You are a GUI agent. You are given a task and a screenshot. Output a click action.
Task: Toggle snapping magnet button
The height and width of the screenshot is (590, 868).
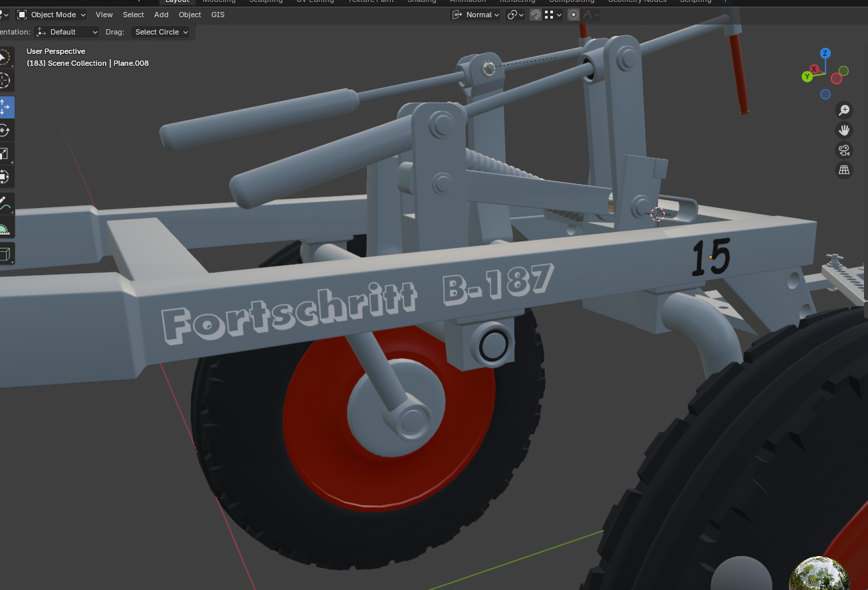tap(535, 15)
